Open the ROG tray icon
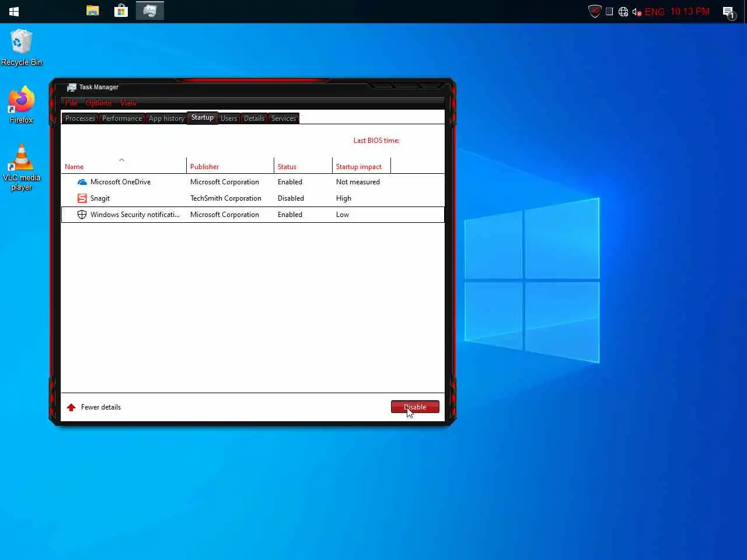The image size is (747, 560). [595, 12]
